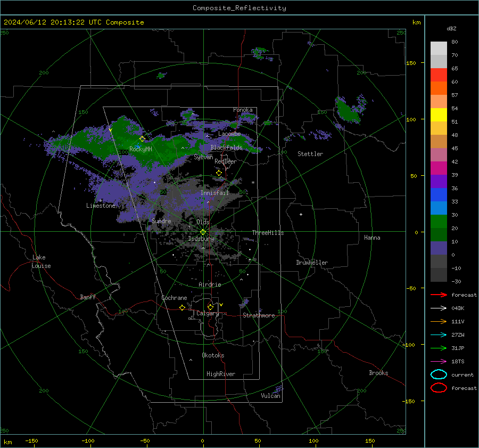The height and width of the screenshot is (448, 479).
Task: Click the Okotoks label
Action: point(213,355)
